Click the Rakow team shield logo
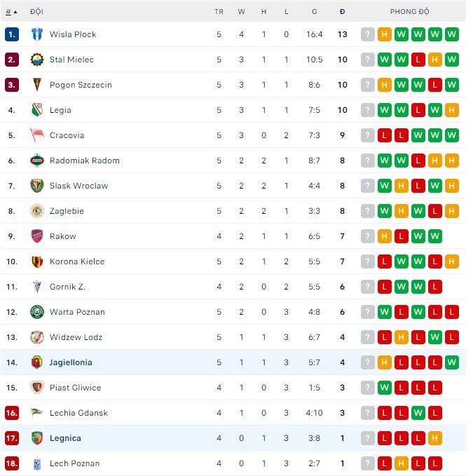 coord(37,236)
